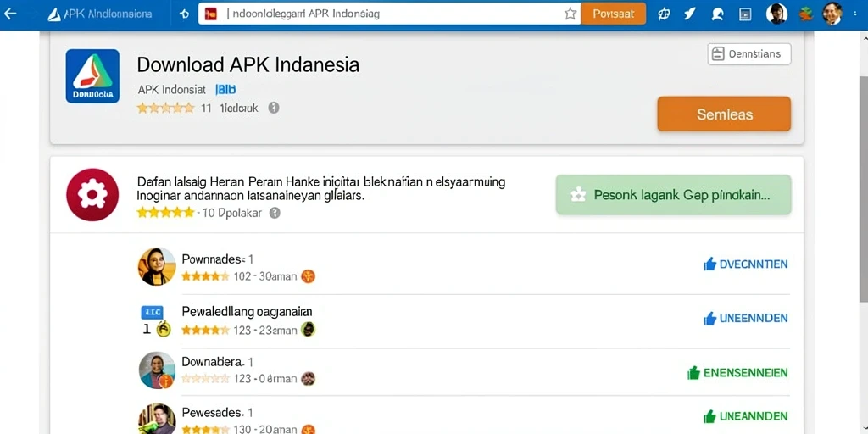This screenshot has width=868, height=434.
Task: Click the star rating under APK Indonsiat
Action: (x=165, y=108)
